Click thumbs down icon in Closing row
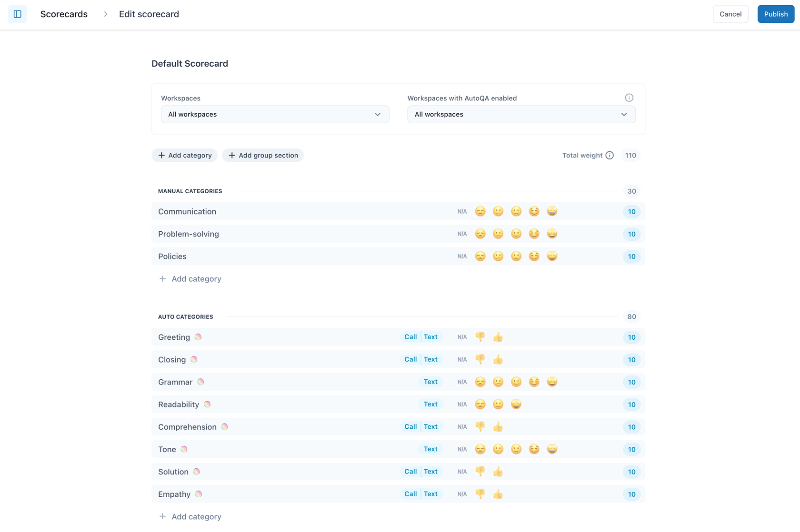The image size is (800, 532). coord(480,359)
